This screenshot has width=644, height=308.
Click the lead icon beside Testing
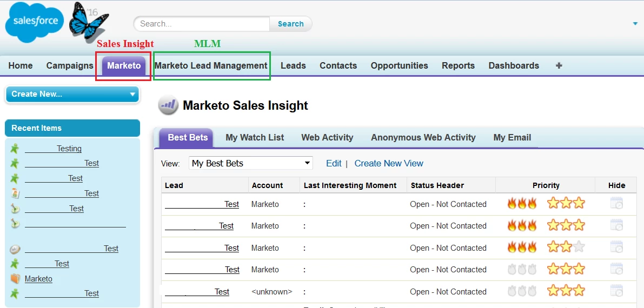point(15,148)
